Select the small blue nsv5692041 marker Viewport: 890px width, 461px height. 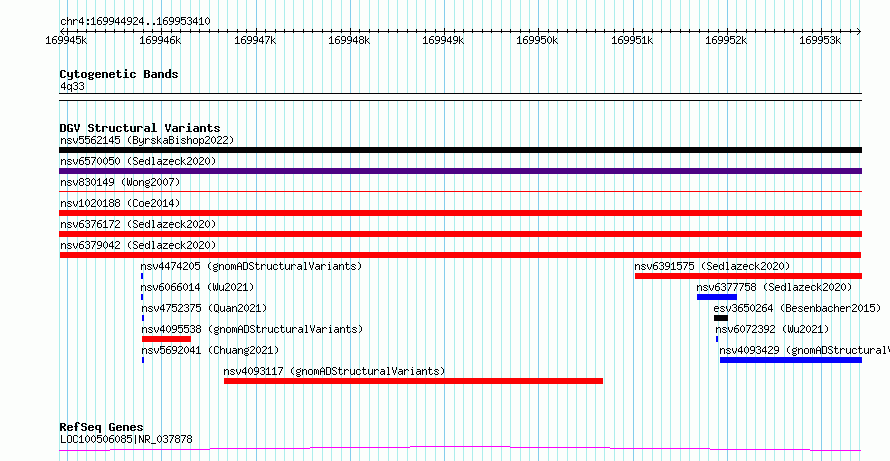(x=142, y=360)
